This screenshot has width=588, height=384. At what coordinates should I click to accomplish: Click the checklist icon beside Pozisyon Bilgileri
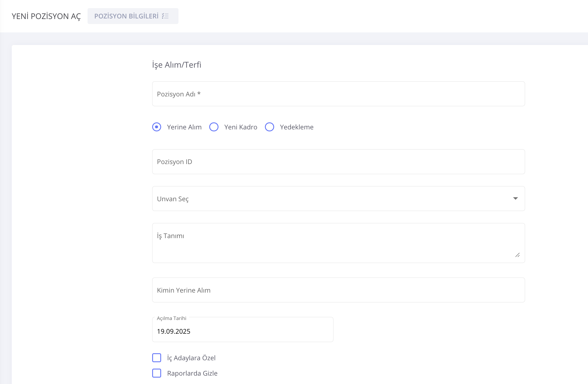pyautogui.click(x=165, y=16)
